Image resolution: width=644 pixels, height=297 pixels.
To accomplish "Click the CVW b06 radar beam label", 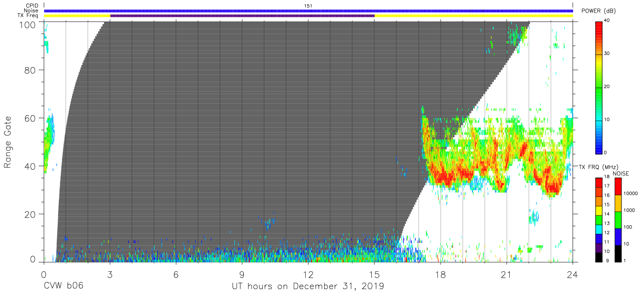I will 63,287.
